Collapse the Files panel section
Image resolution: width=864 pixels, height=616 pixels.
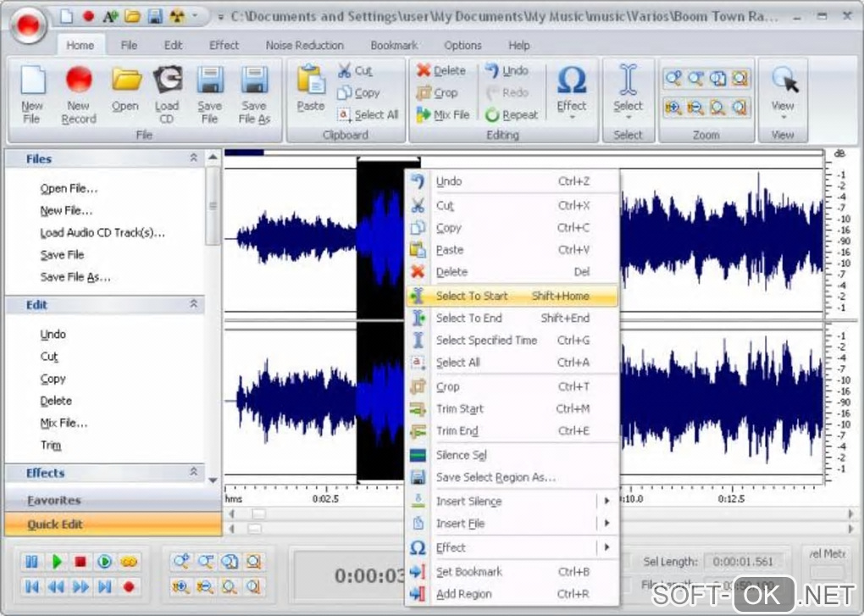click(193, 158)
